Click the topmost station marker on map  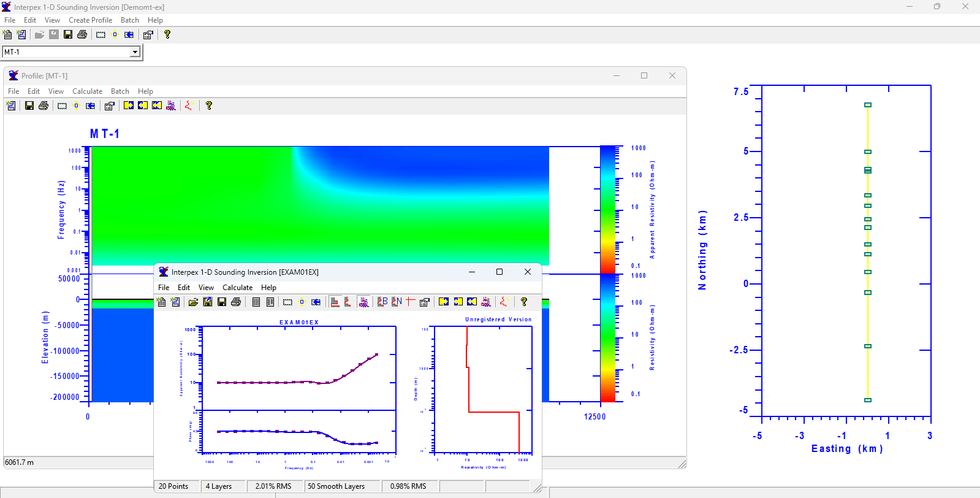868,105
